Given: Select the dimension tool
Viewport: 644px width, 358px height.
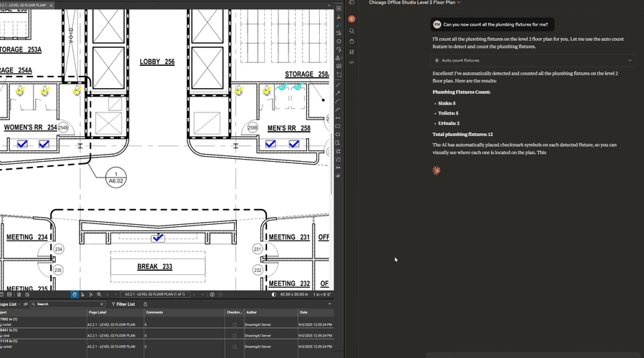Looking at the screenshot, I should pyautogui.click(x=338, y=118).
